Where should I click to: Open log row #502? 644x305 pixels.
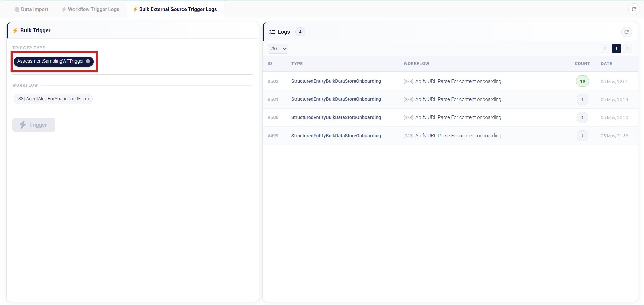(x=450, y=81)
